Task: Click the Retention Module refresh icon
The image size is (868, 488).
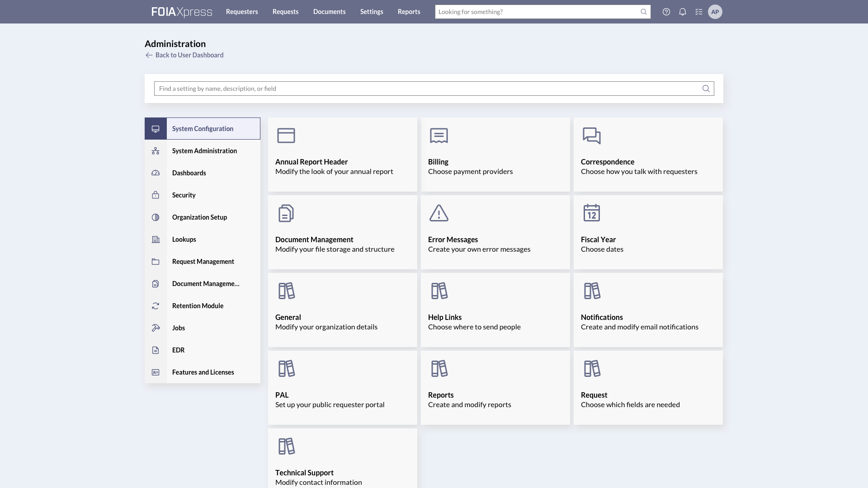Action: pyautogui.click(x=156, y=305)
